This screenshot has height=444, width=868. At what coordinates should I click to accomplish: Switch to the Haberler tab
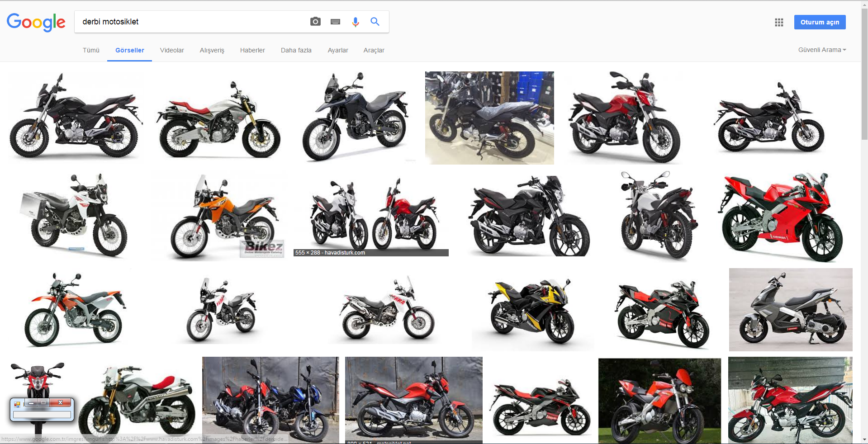point(252,50)
